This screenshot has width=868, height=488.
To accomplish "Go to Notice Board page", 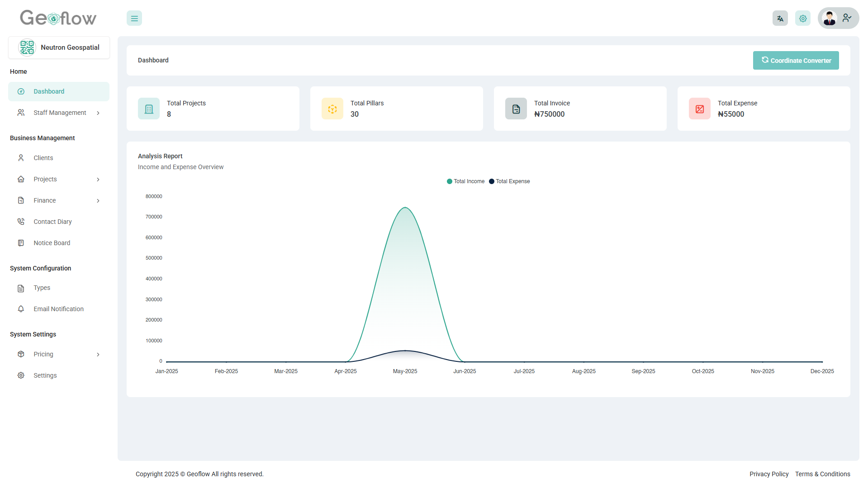I will (52, 243).
